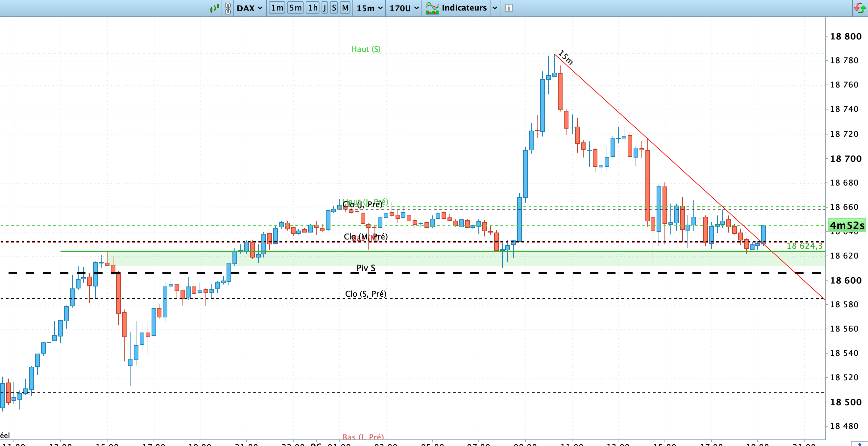Click the blue arrow icon at bottom-right corner
The width and height of the screenshot is (868, 446).
(x=859, y=444)
